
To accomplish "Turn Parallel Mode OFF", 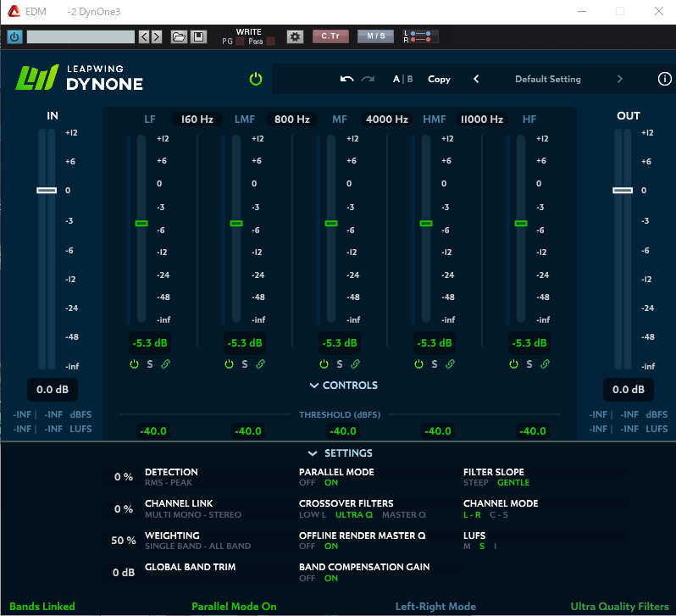I will 307,483.
